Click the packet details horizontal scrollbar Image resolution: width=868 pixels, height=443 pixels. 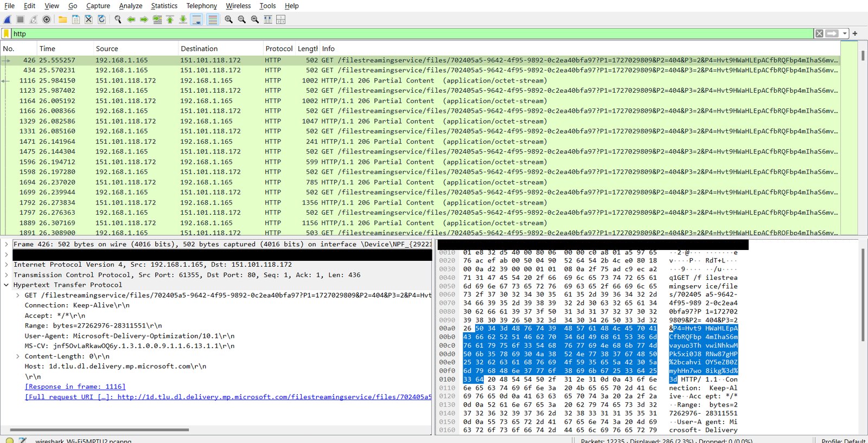pos(99,430)
